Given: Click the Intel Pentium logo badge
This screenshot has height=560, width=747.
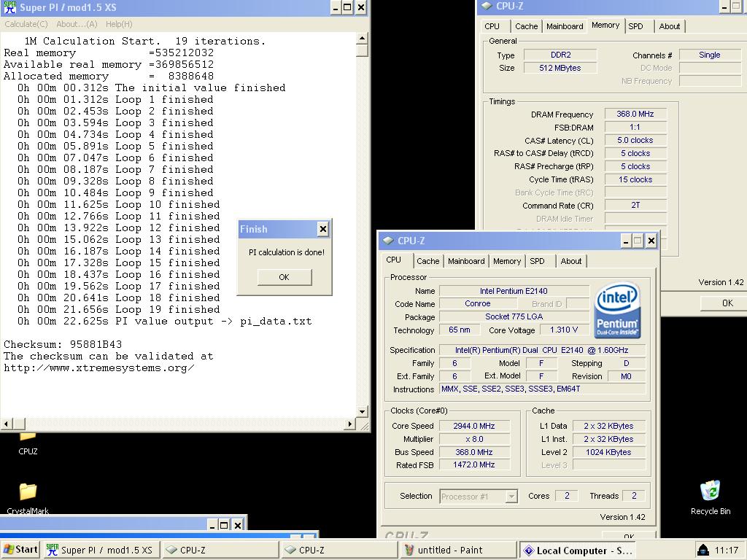Looking at the screenshot, I should pos(617,311).
